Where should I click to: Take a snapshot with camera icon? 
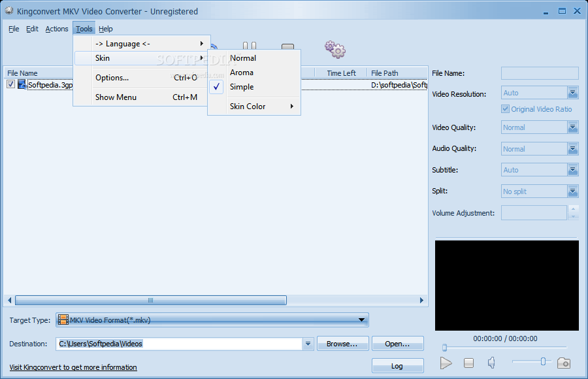(x=564, y=363)
